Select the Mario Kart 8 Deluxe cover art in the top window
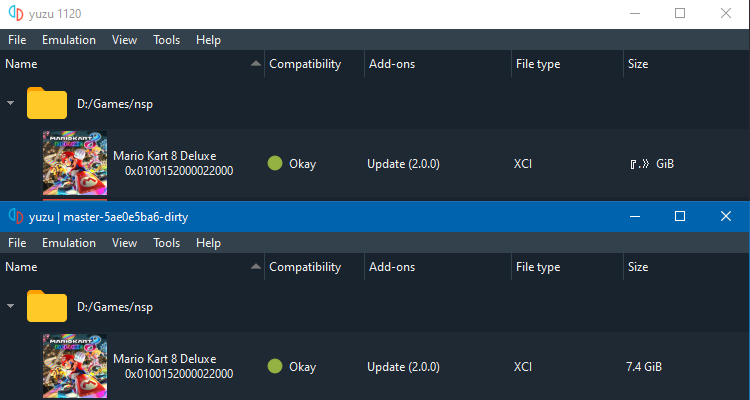The height and width of the screenshot is (400, 750). click(x=75, y=164)
